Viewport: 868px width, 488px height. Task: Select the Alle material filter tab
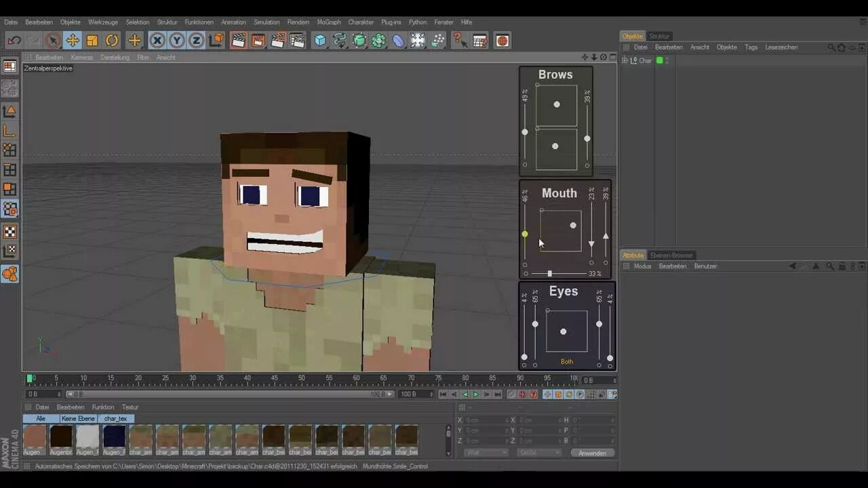(x=41, y=419)
